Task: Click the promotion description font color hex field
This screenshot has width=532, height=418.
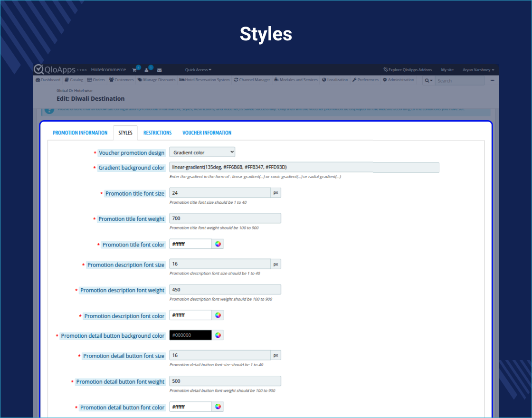Action: [190, 315]
